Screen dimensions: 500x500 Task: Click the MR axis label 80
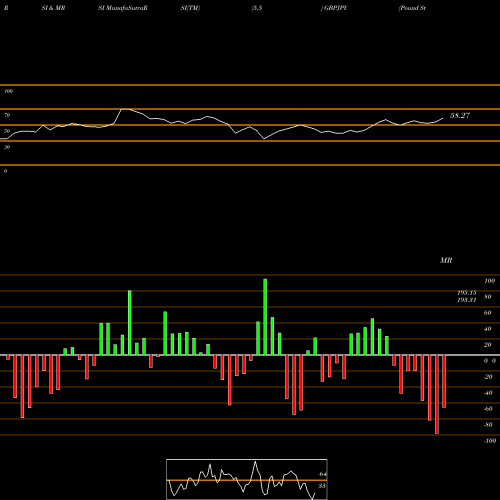coord(488,297)
